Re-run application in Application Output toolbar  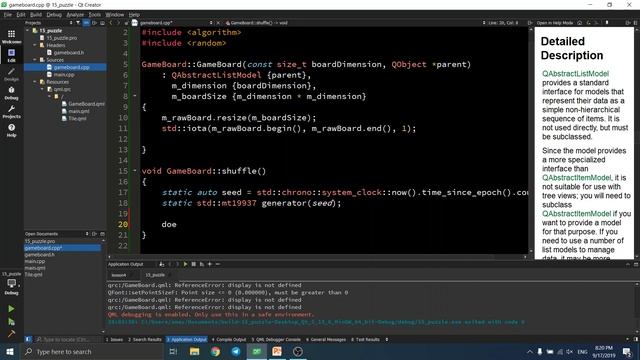(x=185, y=264)
